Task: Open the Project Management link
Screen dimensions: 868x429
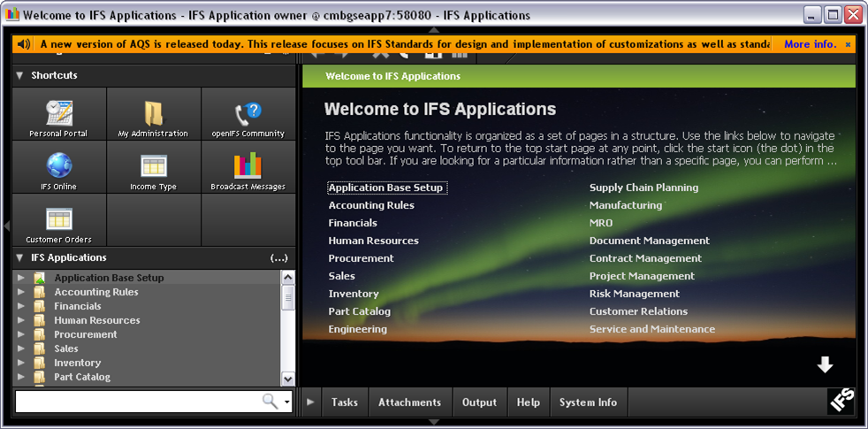Action: pyautogui.click(x=642, y=276)
